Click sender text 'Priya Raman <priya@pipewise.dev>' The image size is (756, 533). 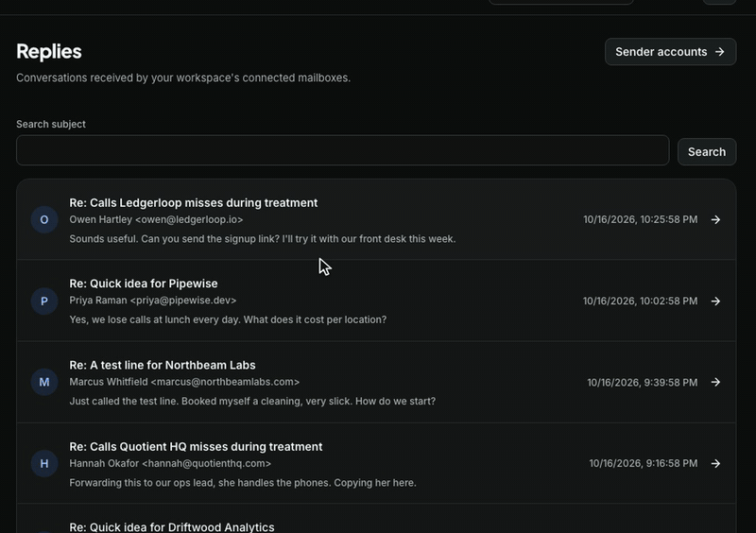[x=153, y=300]
